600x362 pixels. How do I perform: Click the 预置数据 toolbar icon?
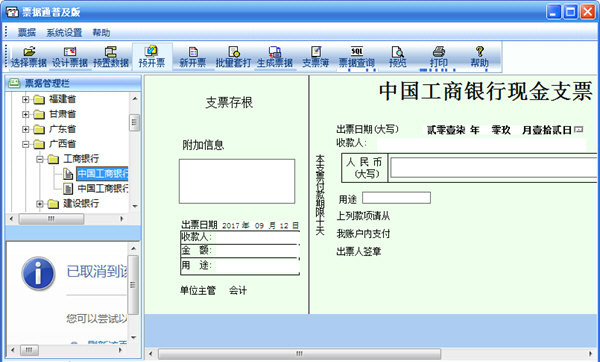click(x=111, y=57)
